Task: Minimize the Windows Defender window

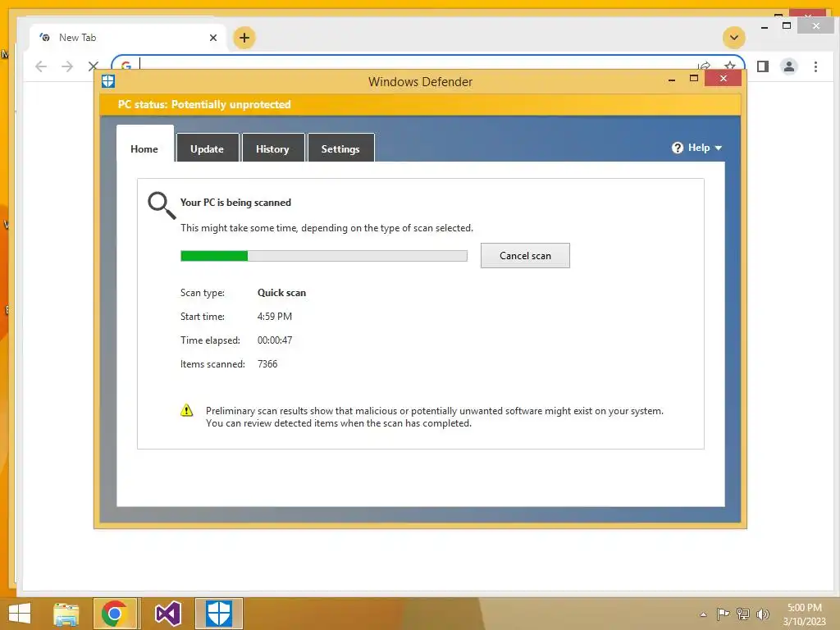Action: coord(671,80)
